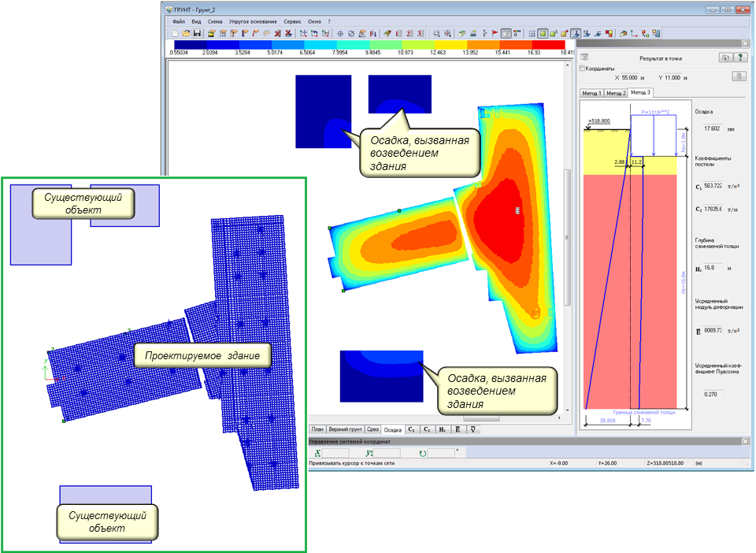Enable the Координаты checkbox
Viewport: 756px width, 553px height.
[x=583, y=69]
